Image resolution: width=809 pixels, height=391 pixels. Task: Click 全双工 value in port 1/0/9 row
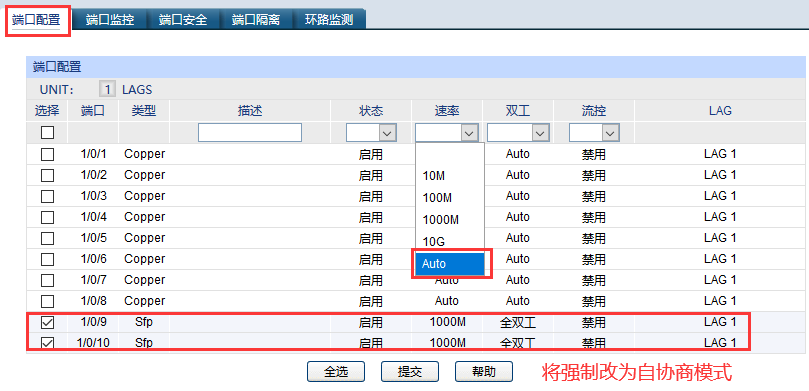518,322
